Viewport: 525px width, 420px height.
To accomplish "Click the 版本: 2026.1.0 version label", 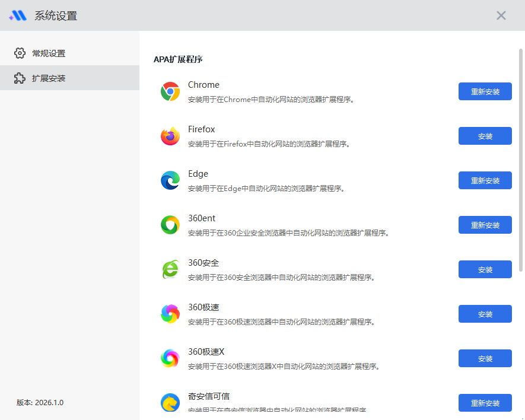I will tap(40, 402).
